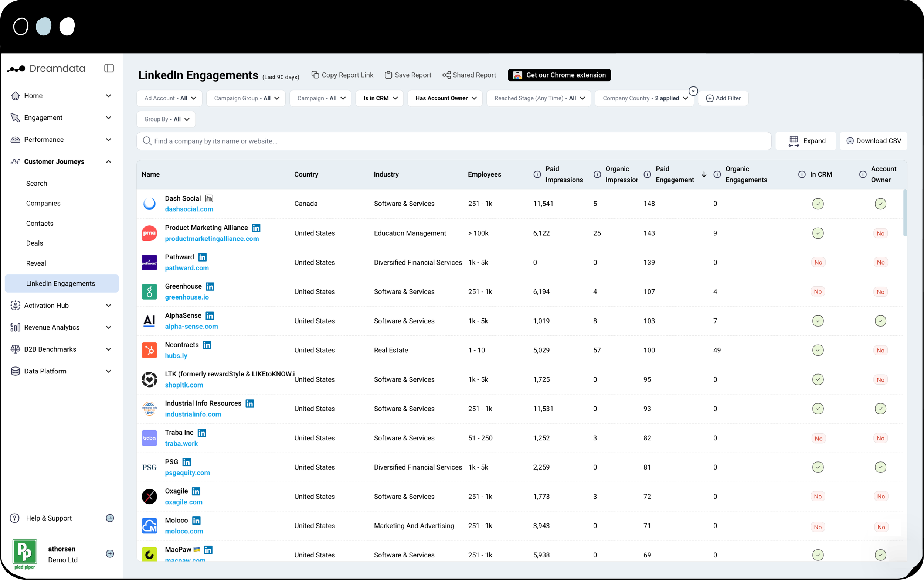The width and height of the screenshot is (924, 580).
Task: Click the Copy Report Link icon
Action: coord(315,75)
